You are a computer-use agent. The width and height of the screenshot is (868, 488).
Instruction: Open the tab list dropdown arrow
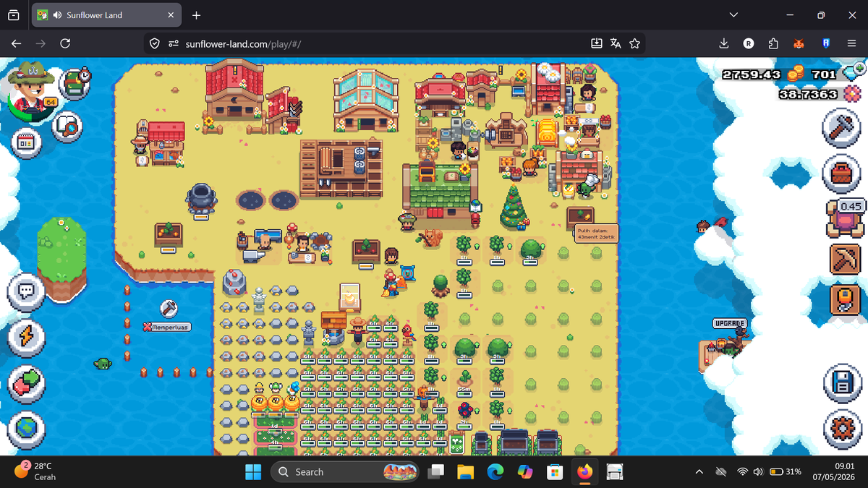point(733,15)
